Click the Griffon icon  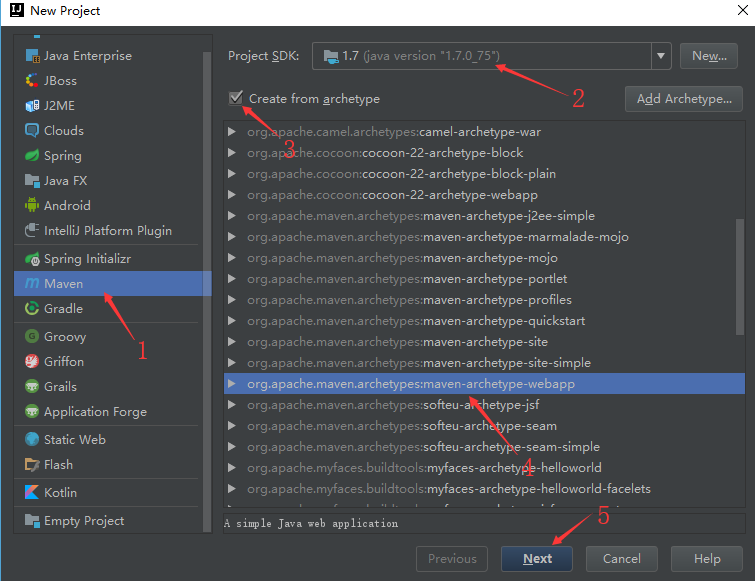32,362
